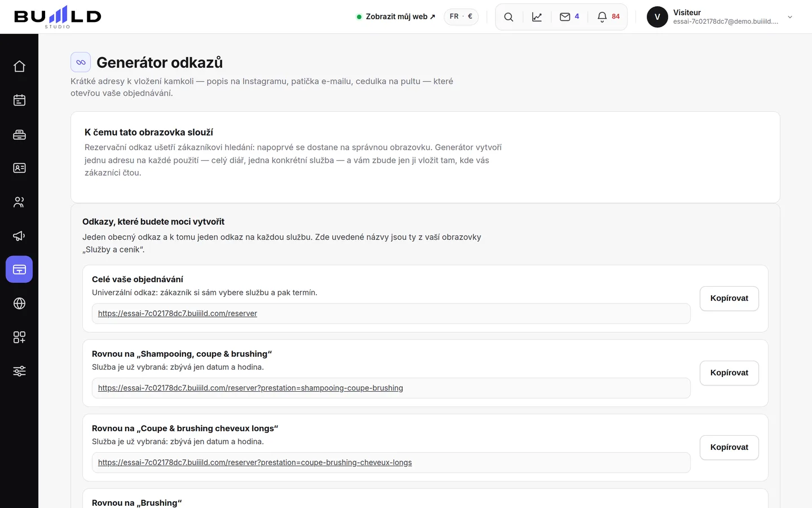The image size is (812, 508).
Task: Click the Zobrazit můj web link
Action: 396,17
